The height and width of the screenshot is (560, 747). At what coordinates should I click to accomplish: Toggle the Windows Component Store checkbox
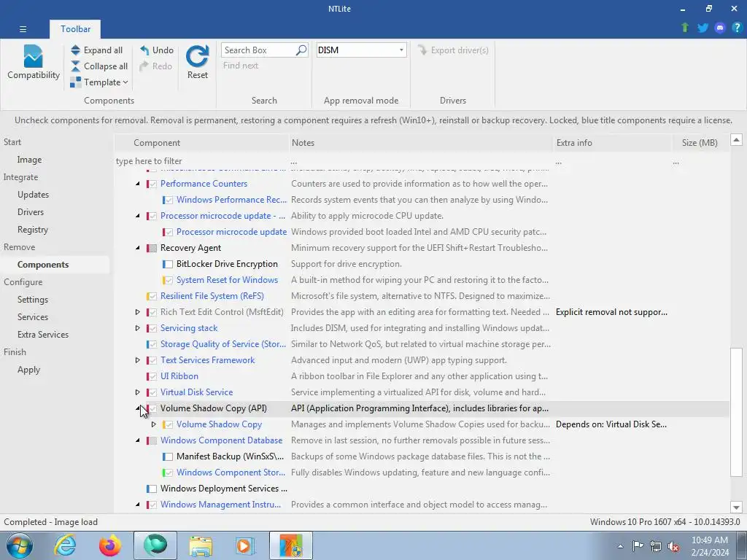(x=169, y=472)
